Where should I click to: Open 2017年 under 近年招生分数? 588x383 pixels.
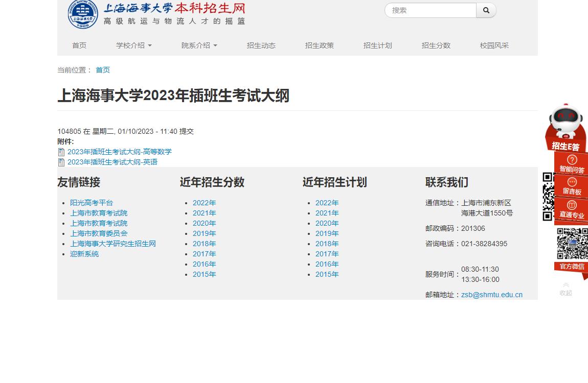coord(205,254)
